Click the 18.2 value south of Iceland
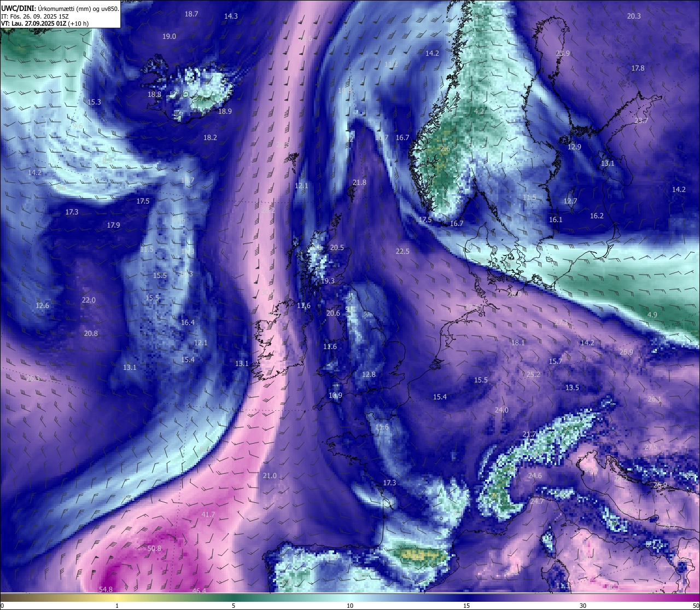This screenshot has width=700, height=610. click(210, 138)
